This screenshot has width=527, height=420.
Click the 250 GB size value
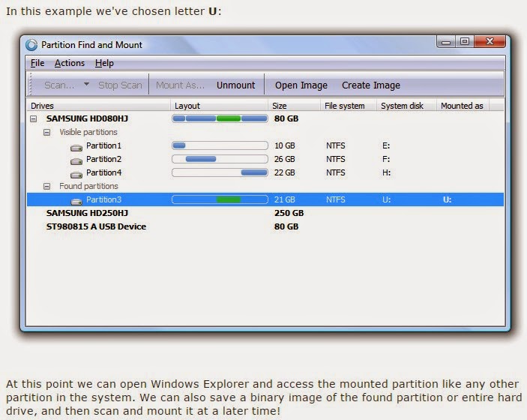pyautogui.click(x=289, y=213)
